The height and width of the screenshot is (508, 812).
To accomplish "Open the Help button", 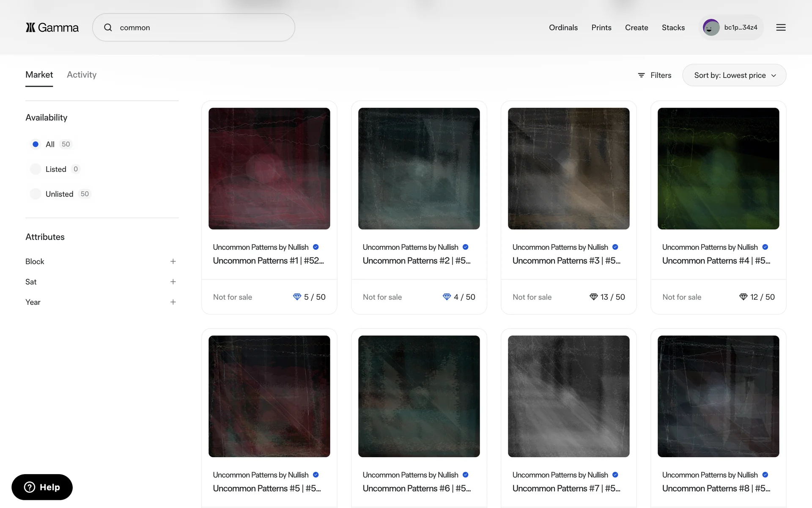I will (42, 487).
